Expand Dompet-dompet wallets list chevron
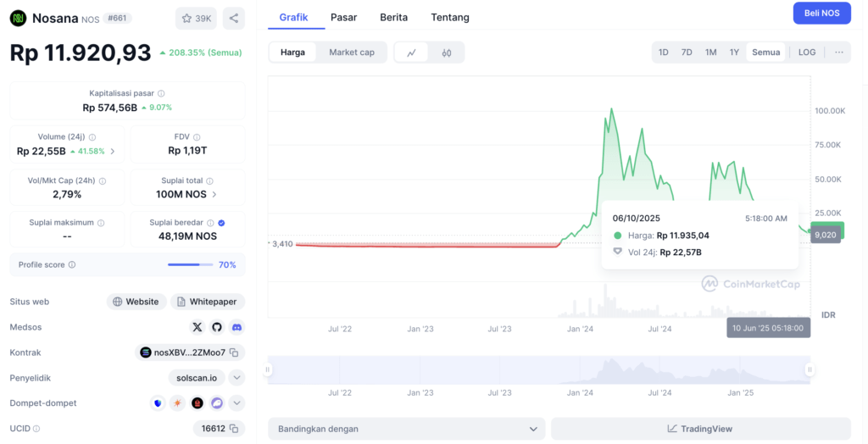 point(236,403)
